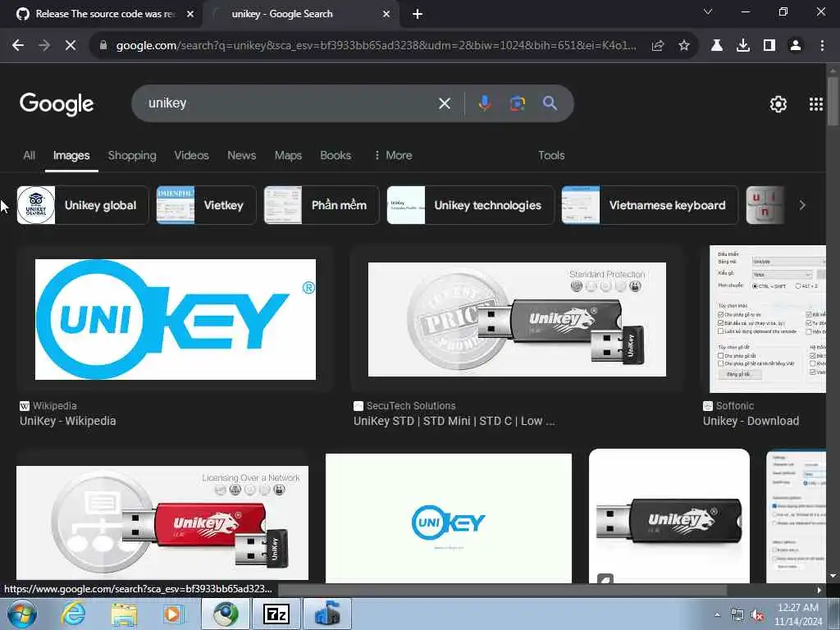The image size is (840, 630).
Task: Open the red Unikey network dongle image
Action: 162,523
